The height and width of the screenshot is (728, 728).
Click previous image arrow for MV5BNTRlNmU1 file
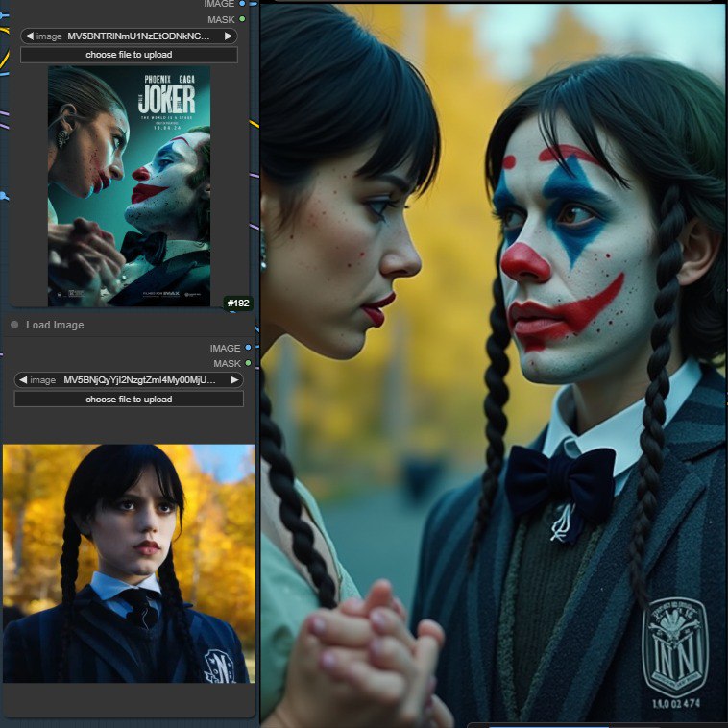click(x=29, y=36)
